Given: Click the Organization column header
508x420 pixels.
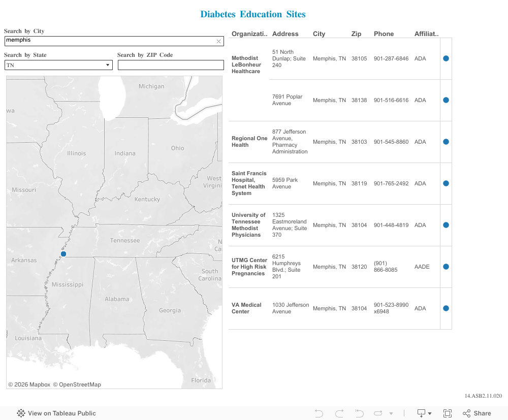Looking at the screenshot, I should pos(249,34).
